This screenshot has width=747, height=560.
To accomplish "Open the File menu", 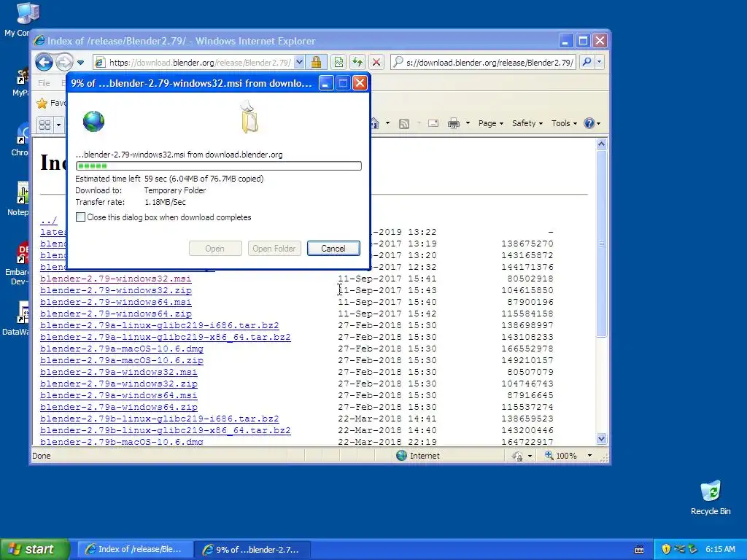I will coord(44,83).
